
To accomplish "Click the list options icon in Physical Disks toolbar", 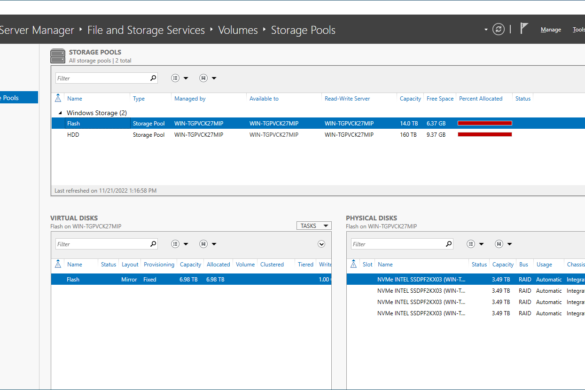I will tap(471, 244).
